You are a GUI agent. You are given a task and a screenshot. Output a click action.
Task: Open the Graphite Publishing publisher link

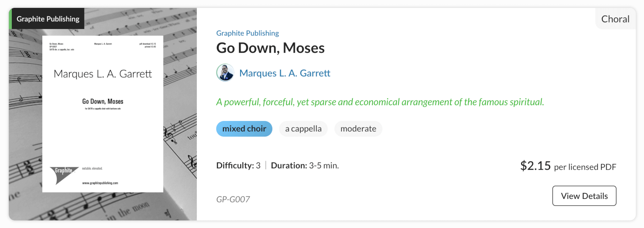(x=247, y=33)
